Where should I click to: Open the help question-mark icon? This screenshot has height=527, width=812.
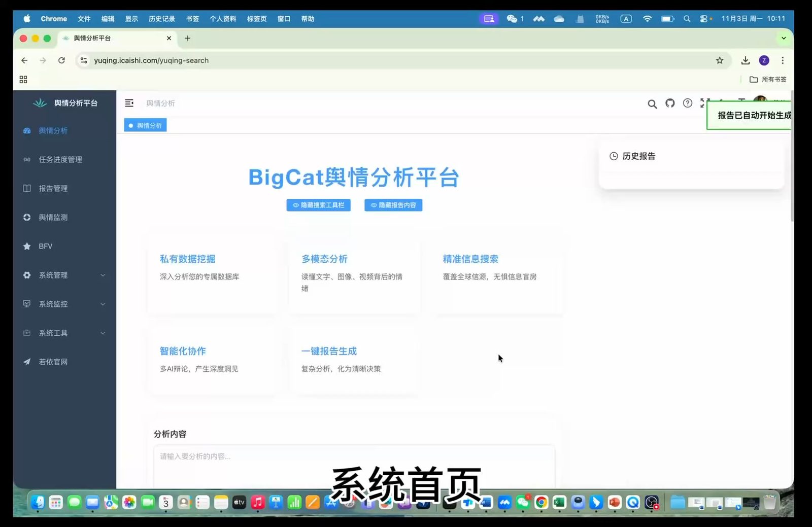688,103
